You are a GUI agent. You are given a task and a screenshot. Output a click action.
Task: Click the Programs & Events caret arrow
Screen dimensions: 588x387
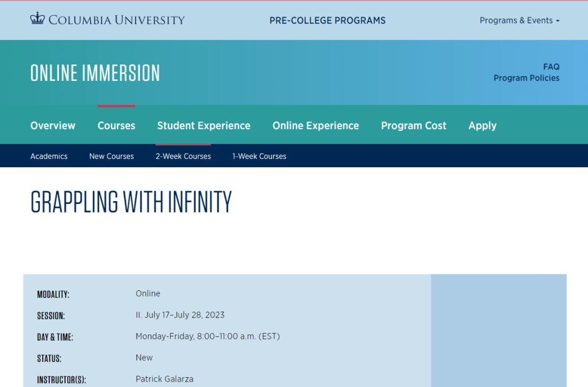557,21
